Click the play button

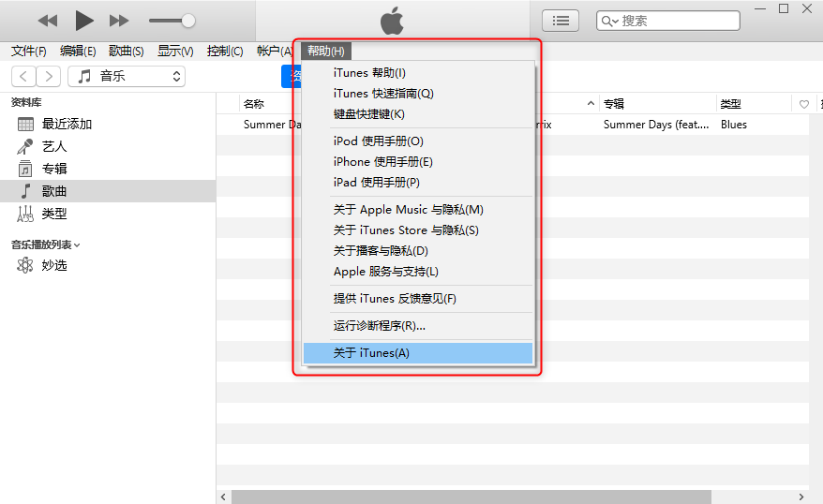coord(84,21)
